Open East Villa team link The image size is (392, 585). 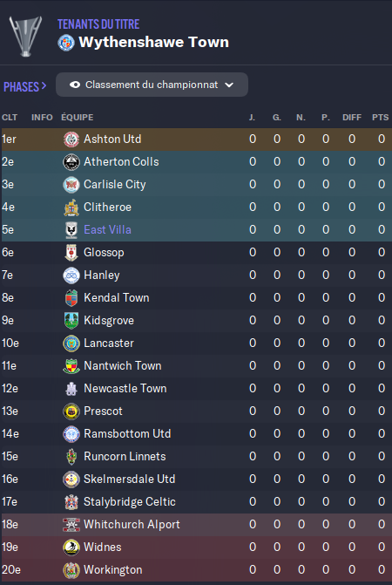click(107, 229)
